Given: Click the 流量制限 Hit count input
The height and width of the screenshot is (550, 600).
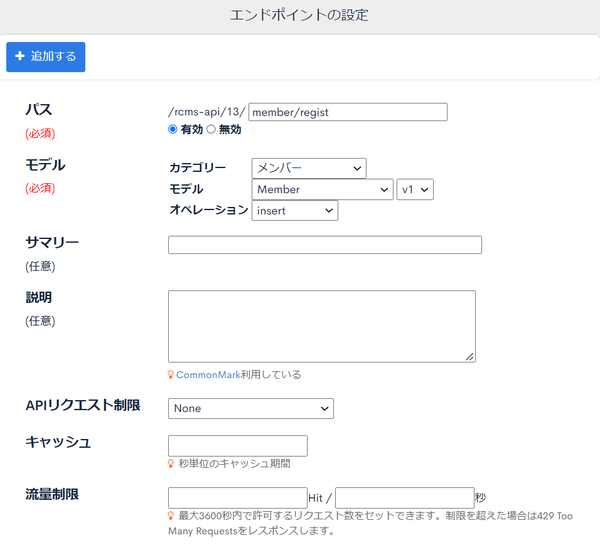Looking at the screenshot, I should click(238, 498).
